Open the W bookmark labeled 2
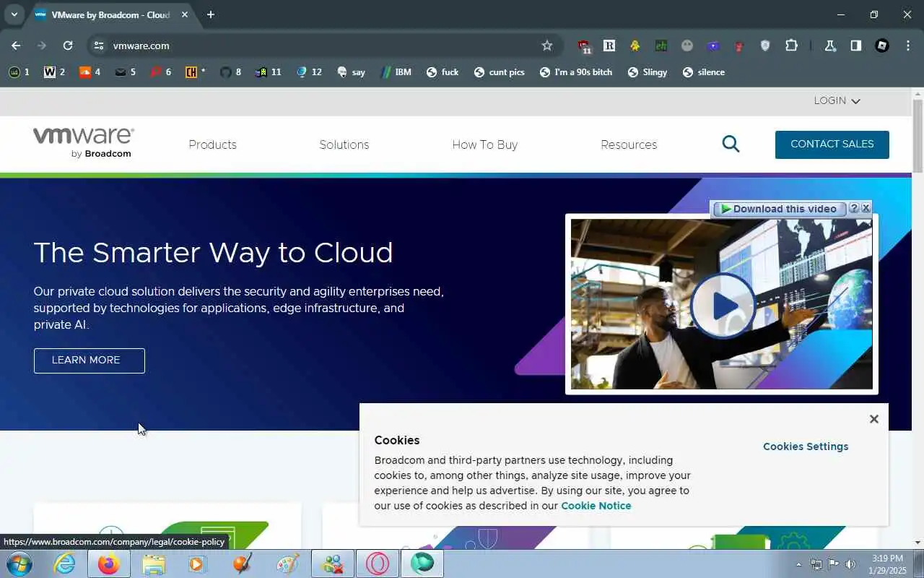924x578 pixels. [x=55, y=72]
